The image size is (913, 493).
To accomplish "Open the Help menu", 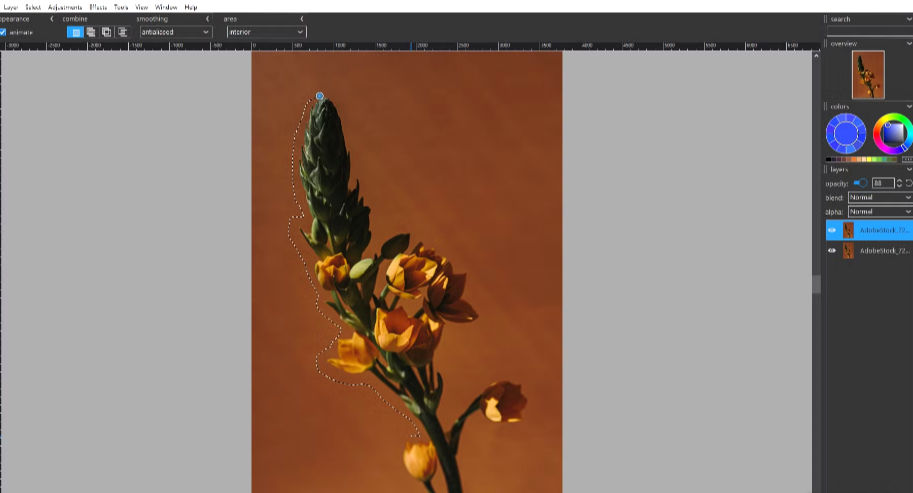I will click(190, 7).
